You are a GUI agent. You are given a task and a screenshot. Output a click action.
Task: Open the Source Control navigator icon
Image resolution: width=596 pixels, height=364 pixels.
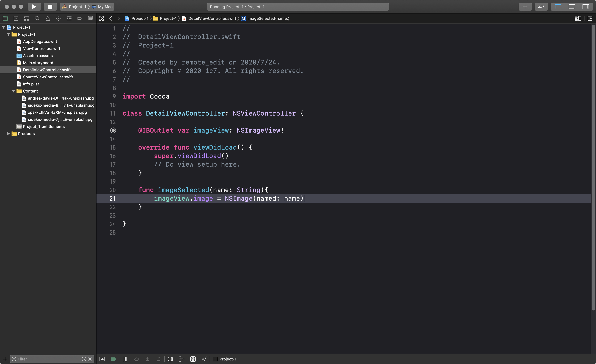(16, 18)
